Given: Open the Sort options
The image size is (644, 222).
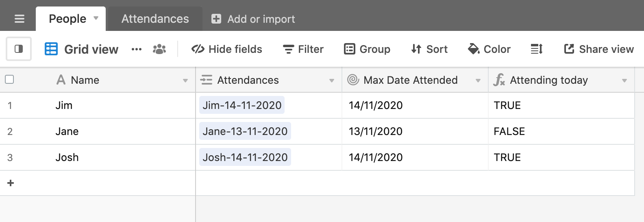Looking at the screenshot, I should click(429, 49).
